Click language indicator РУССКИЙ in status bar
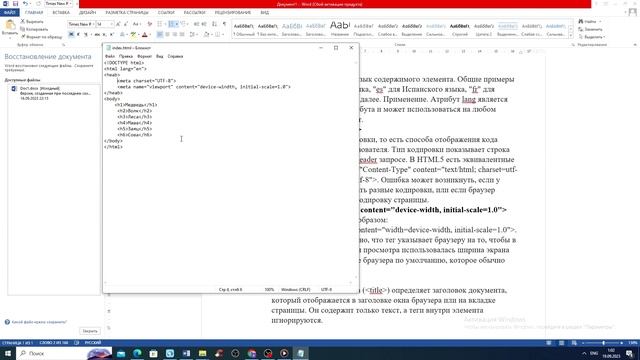Screen dimensions: 640x360 coord(93,343)
